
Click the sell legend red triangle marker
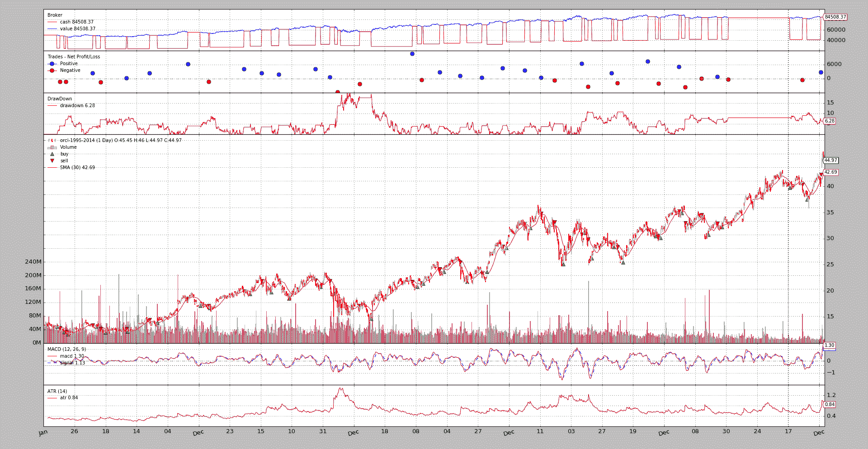52,161
